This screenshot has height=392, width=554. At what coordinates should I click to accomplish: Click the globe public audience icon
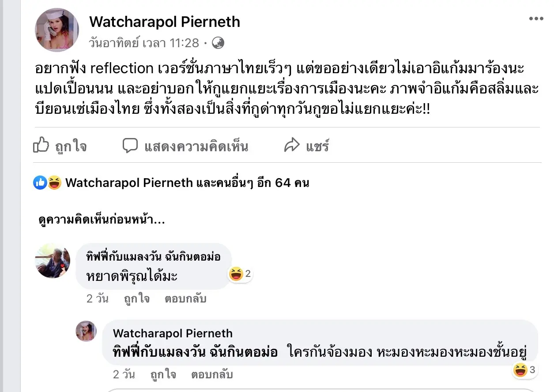click(x=218, y=43)
